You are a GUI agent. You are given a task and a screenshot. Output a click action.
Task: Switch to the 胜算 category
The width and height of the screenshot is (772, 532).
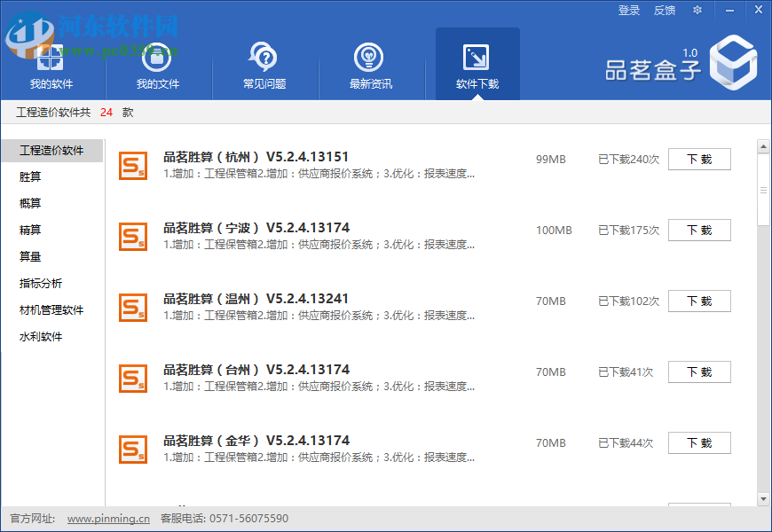click(30, 176)
